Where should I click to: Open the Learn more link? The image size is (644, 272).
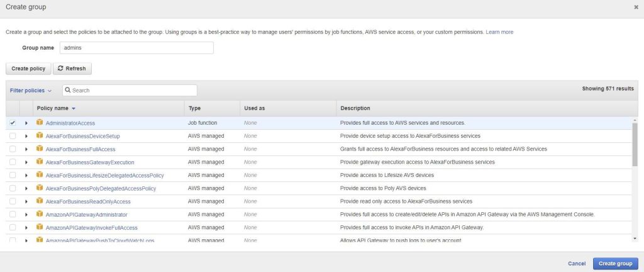click(x=499, y=32)
